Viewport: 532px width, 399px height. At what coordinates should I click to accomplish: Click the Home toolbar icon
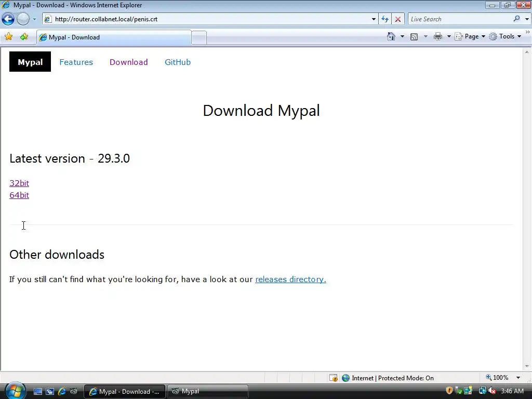click(x=391, y=36)
